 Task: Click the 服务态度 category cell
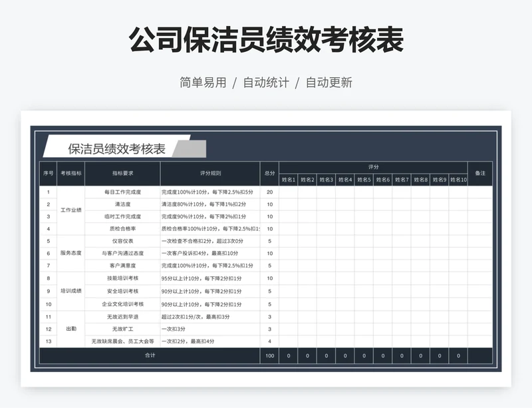pos(71,253)
